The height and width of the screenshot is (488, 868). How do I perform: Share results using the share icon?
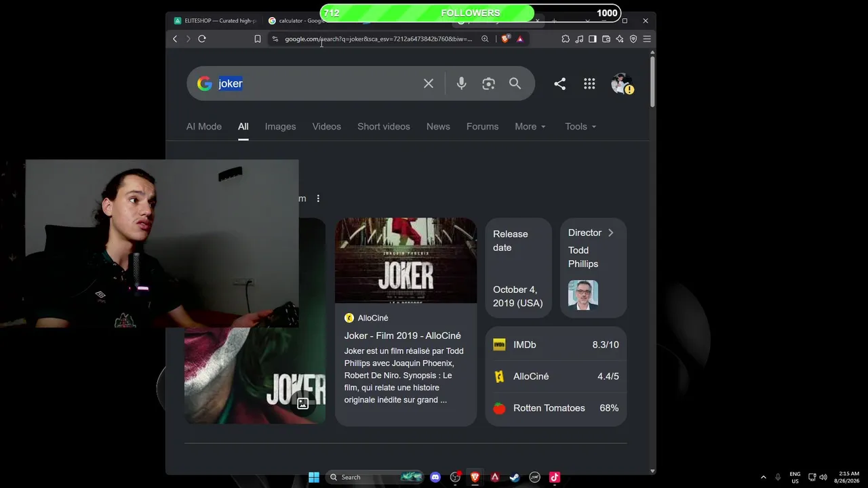(x=559, y=83)
